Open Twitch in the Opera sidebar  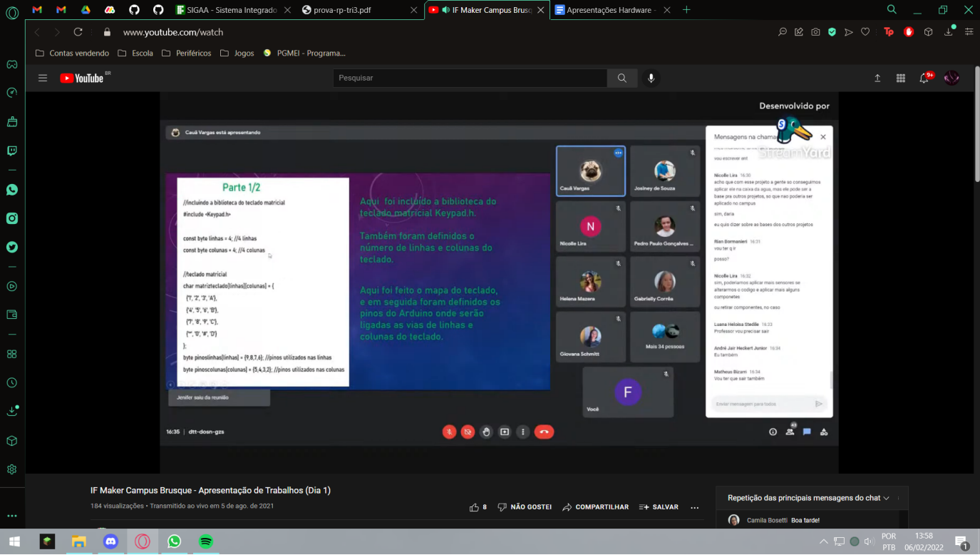12,151
